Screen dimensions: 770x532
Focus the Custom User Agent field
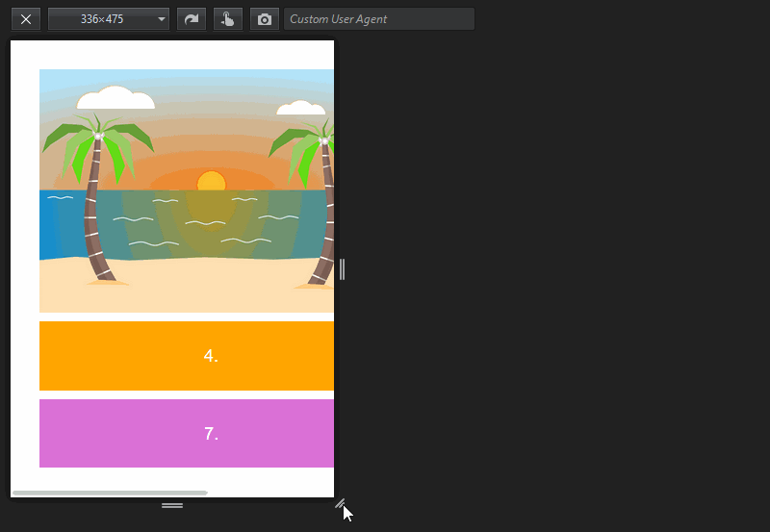click(x=379, y=19)
